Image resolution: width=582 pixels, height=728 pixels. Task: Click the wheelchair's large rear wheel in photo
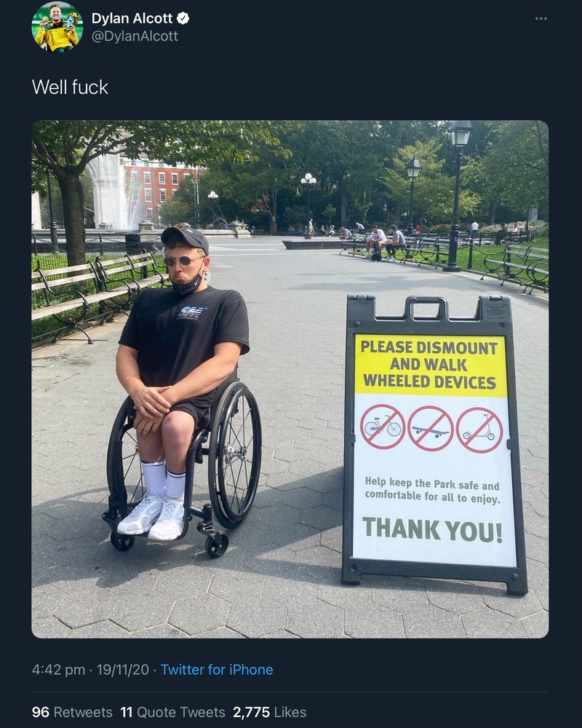point(235,454)
